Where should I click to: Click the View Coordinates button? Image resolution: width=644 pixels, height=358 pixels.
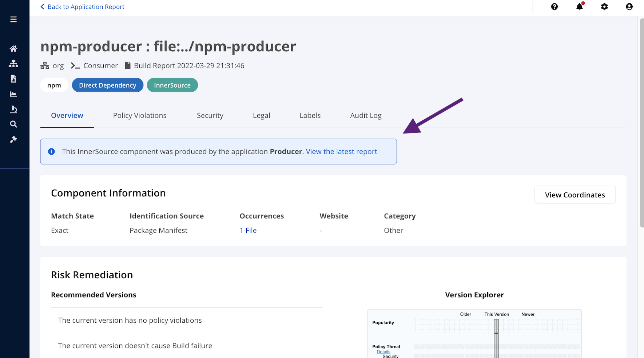[x=575, y=195]
